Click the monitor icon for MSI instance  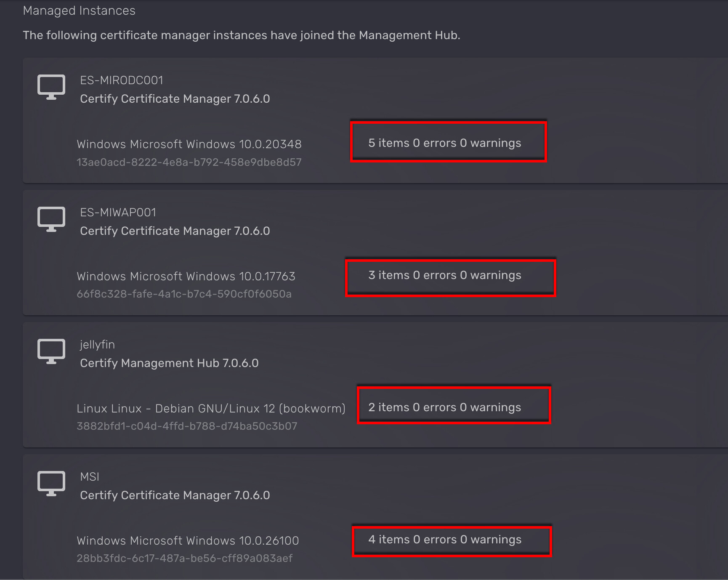click(51, 483)
